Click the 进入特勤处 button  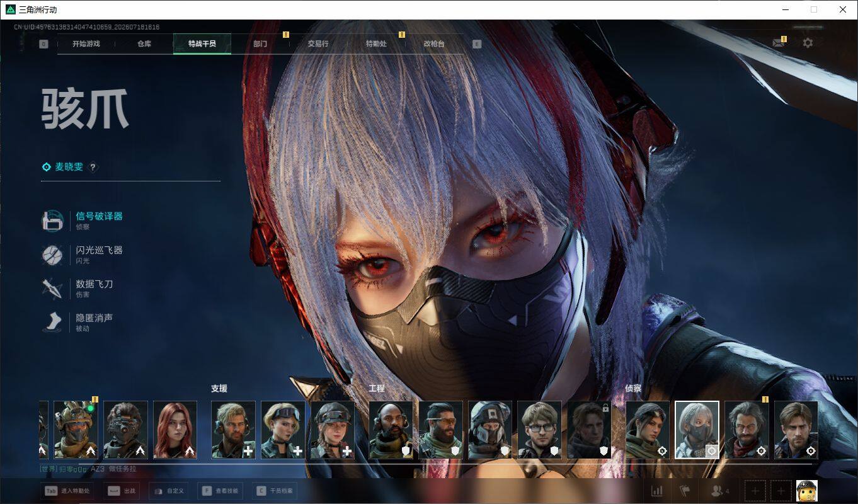point(67,491)
